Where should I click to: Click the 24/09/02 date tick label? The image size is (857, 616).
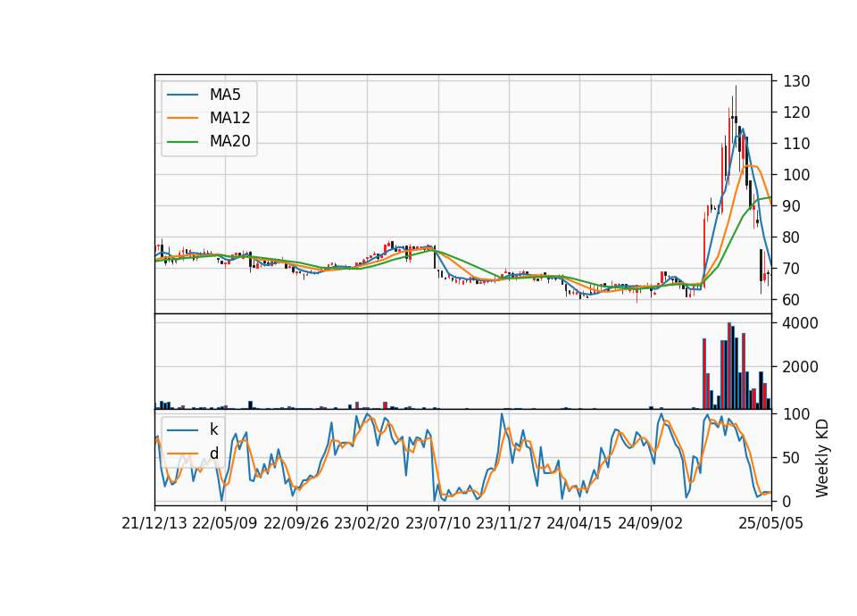pyautogui.click(x=651, y=523)
